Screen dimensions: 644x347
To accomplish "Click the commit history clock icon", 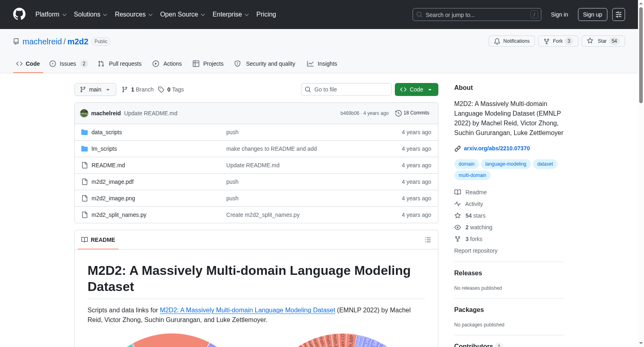I will [398, 113].
